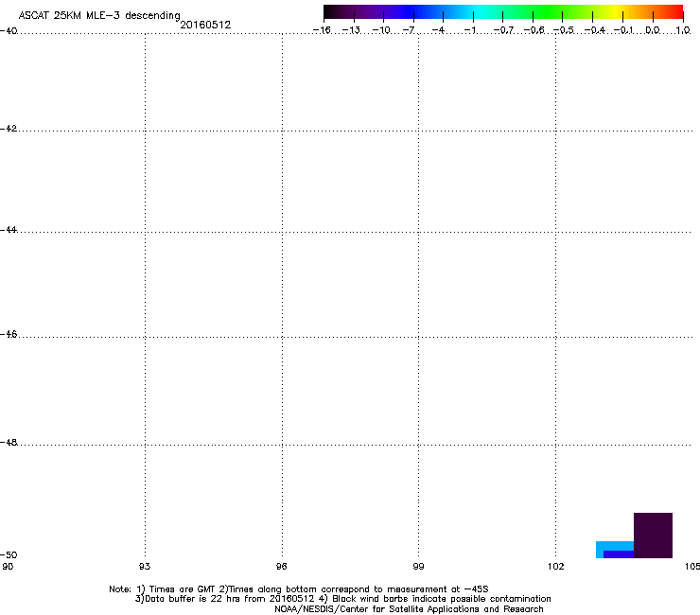The image size is (700, 615).
Task: Click the latitude label '-44'
Action: point(9,230)
